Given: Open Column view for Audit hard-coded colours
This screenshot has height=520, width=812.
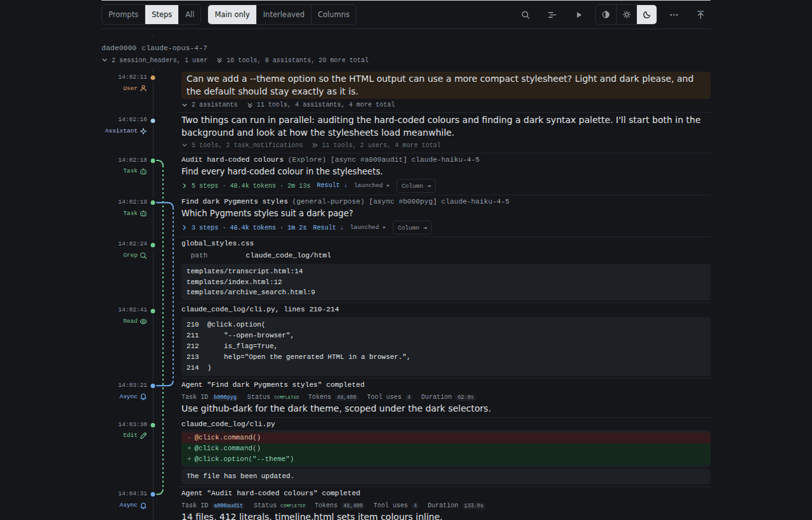Looking at the screenshot, I should click(416, 186).
